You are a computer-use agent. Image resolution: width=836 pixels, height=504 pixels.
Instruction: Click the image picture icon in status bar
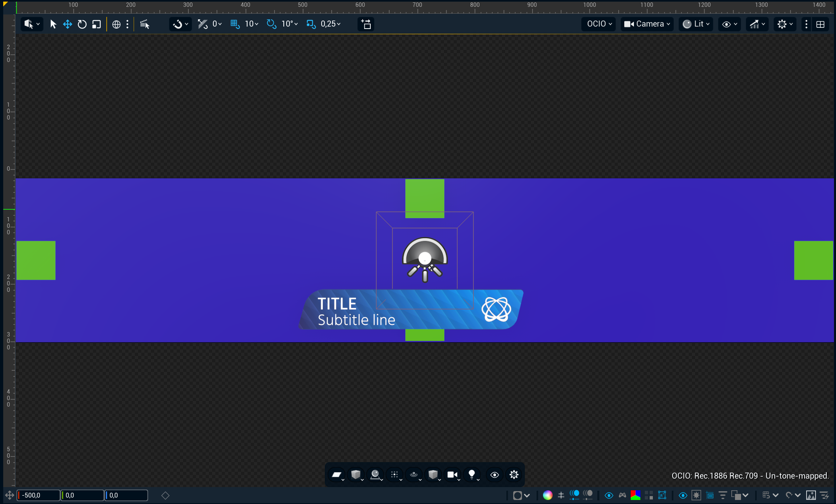pos(811,496)
